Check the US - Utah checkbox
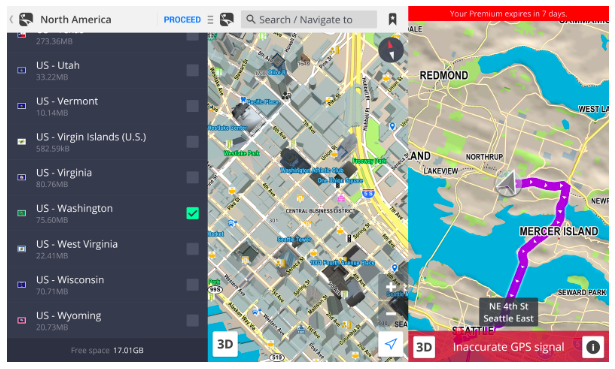 pyautogui.click(x=193, y=71)
